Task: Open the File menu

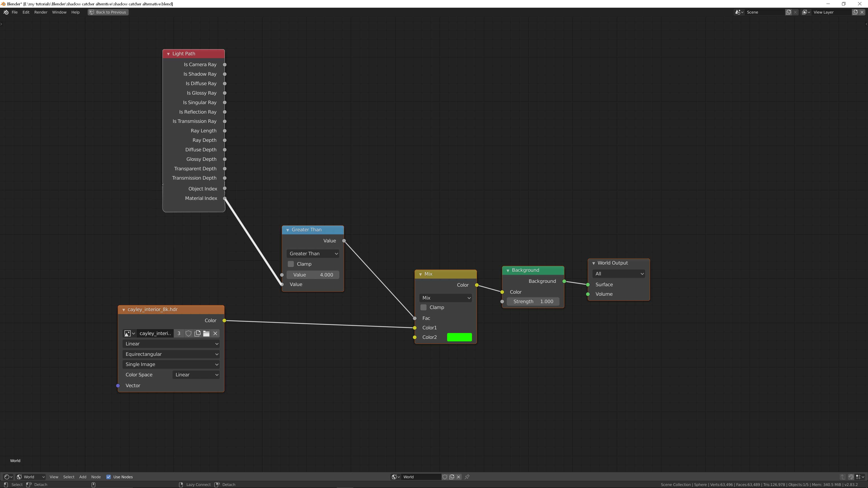Action: (14, 12)
